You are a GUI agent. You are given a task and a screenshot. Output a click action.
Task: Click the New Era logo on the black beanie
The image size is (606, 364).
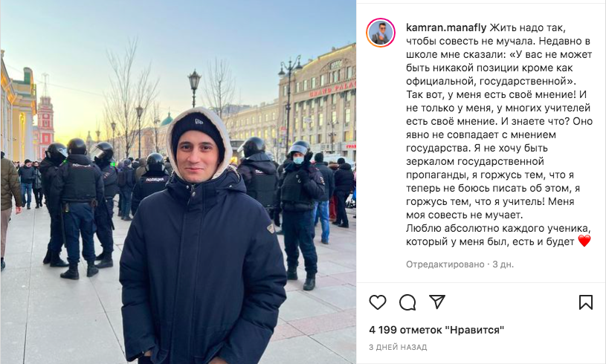[x=199, y=122]
